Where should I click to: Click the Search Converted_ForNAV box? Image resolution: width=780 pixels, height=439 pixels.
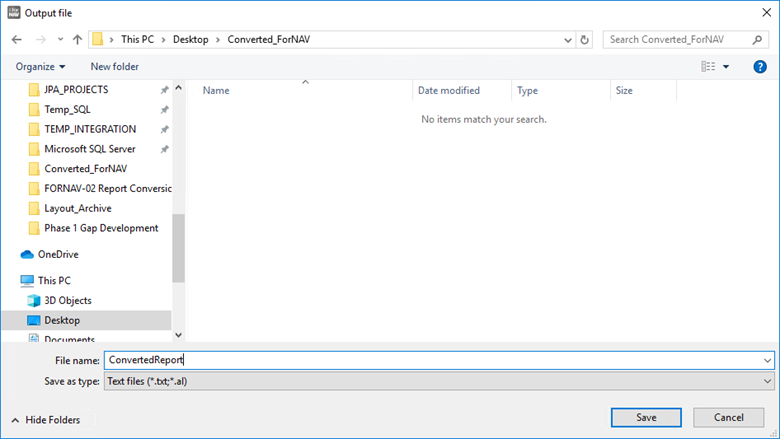680,40
